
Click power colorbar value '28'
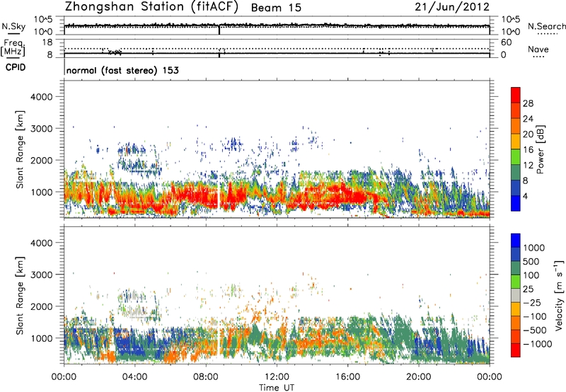pos(528,103)
